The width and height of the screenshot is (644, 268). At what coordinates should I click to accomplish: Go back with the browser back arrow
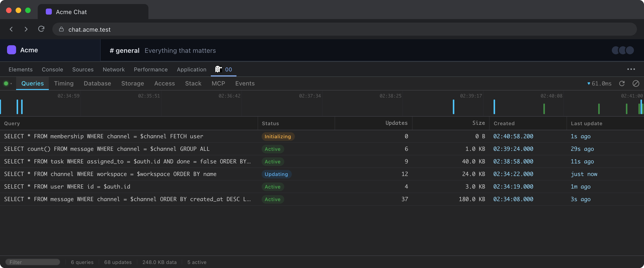pyautogui.click(x=11, y=29)
